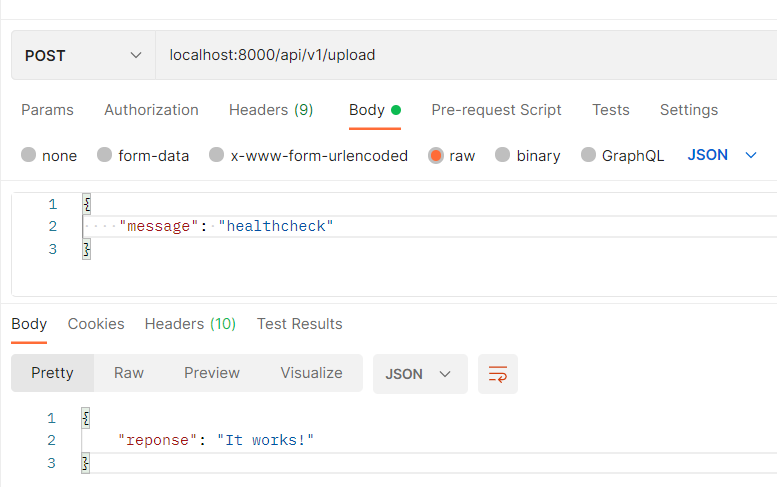Screen dimensions: 777x487
Task: Open the POST method dropdown
Action: click(x=83, y=55)
